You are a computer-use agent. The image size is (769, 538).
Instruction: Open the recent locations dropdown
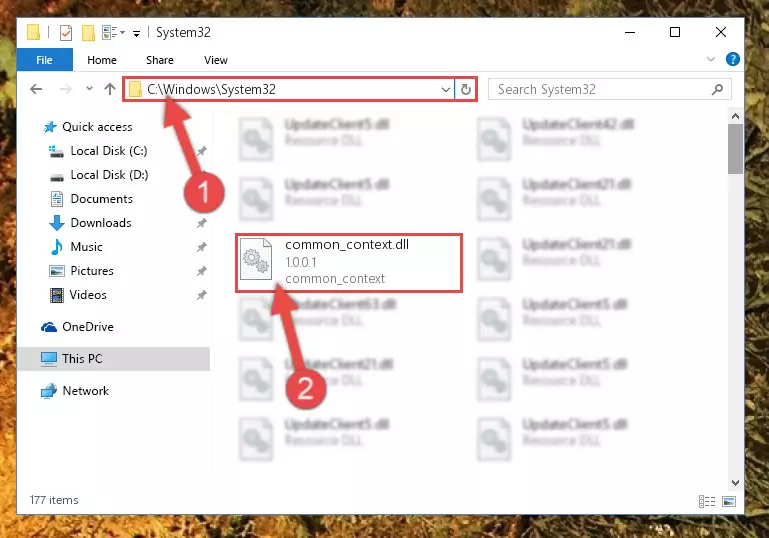(x=89, y=89)
